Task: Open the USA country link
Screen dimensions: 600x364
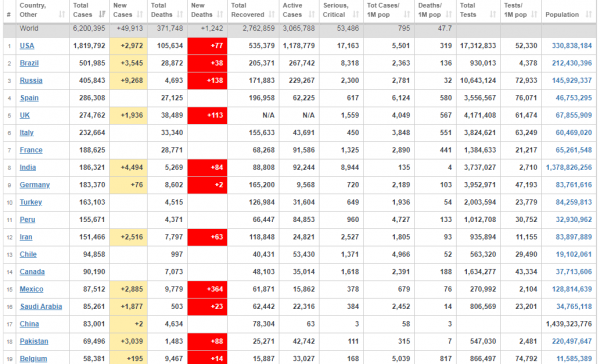Action: pos(27,46)
